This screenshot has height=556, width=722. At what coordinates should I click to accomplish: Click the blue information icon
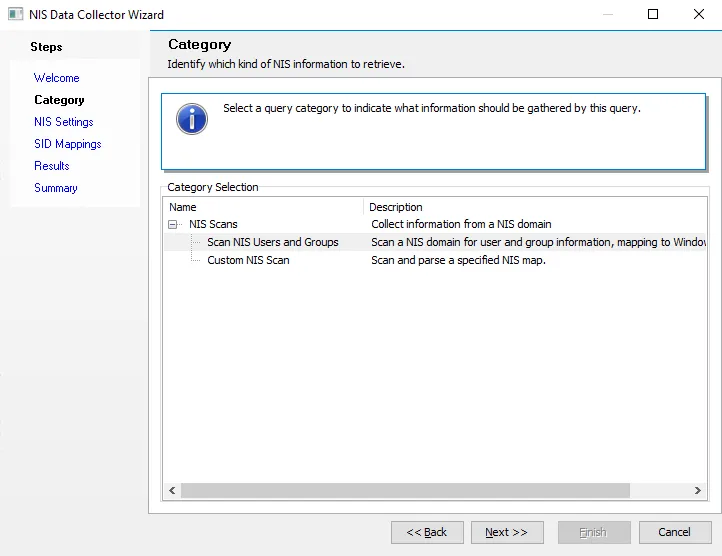coord(192,119)
